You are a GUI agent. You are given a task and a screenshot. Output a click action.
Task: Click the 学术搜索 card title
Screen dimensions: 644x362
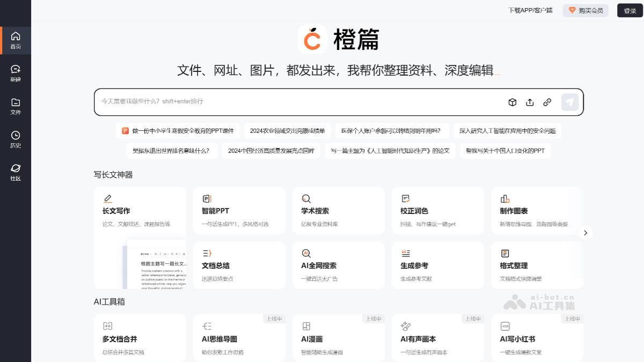[315, 211]
